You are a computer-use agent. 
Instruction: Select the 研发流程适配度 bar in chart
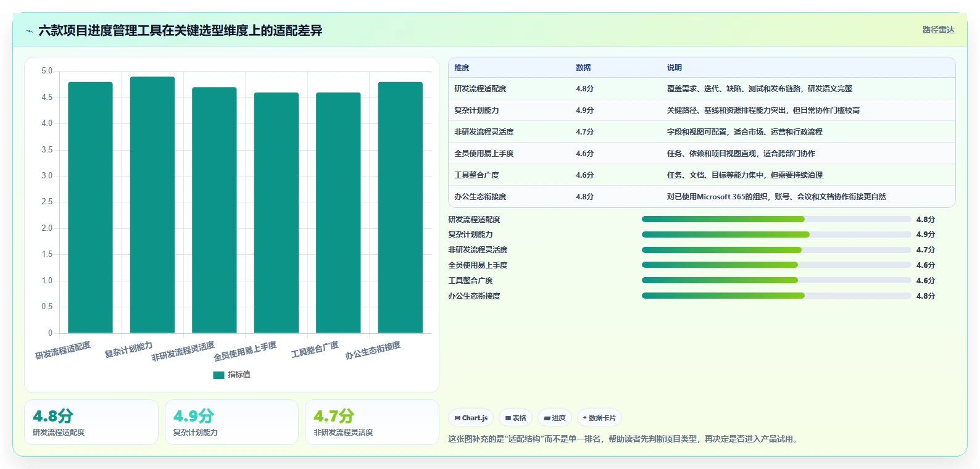click(x=90, y=207)
